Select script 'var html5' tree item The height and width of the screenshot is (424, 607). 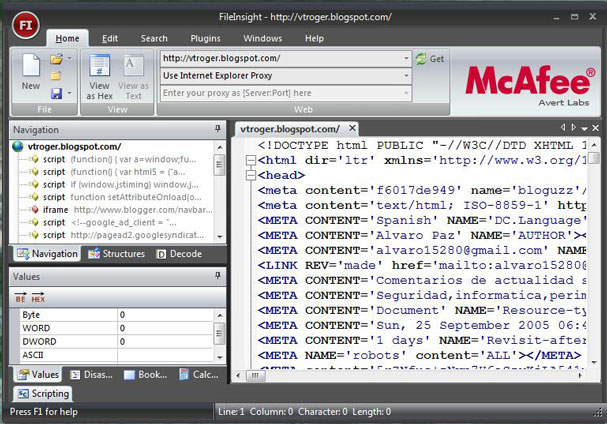point(115,172)
